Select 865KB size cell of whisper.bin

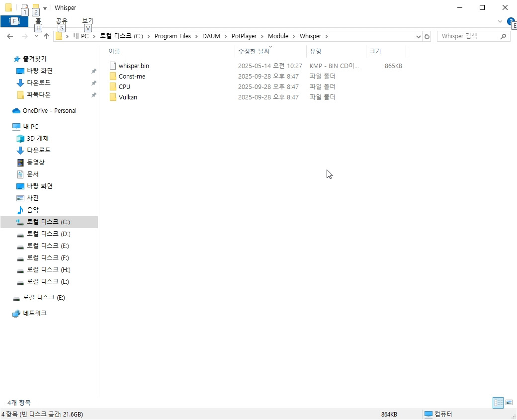pos(393,66)
